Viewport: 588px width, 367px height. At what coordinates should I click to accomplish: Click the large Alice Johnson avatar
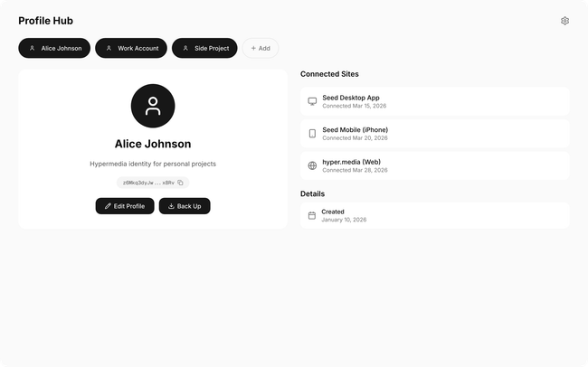tap(153, 106)
